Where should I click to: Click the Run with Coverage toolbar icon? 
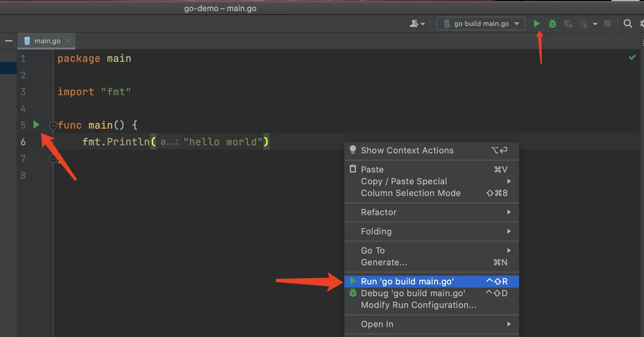(x=568, y=24)
